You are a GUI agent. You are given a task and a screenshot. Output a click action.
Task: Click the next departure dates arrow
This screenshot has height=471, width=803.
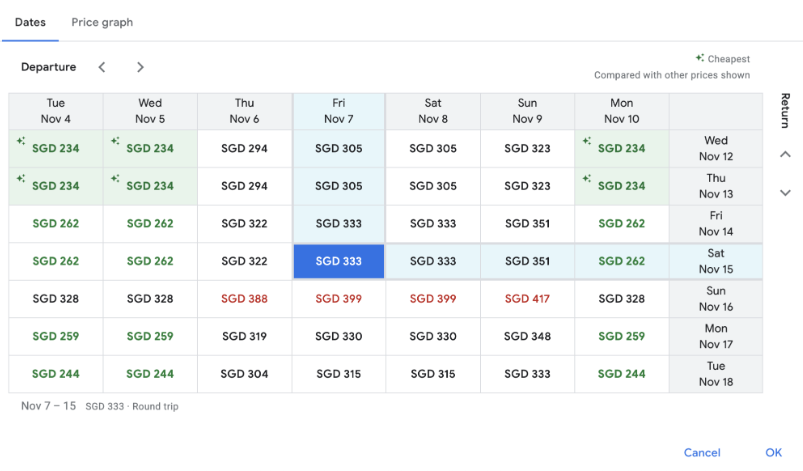[x=140, y=67]
